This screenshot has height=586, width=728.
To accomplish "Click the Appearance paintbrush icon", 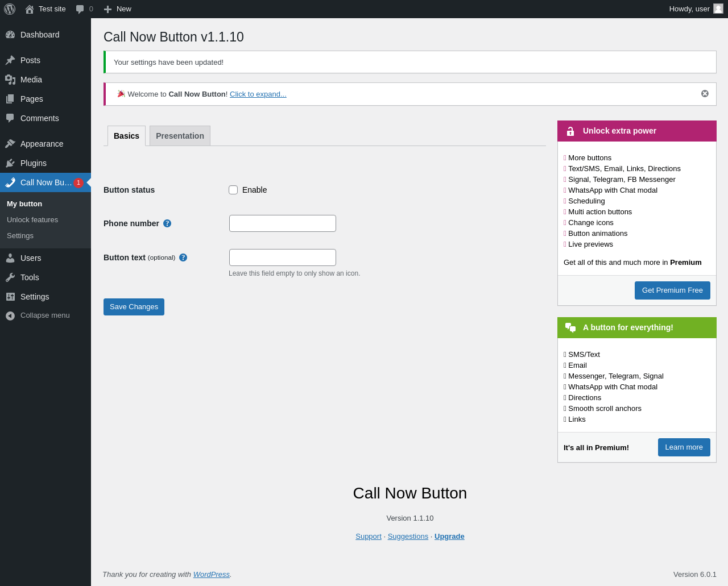I will pos(10,144).
